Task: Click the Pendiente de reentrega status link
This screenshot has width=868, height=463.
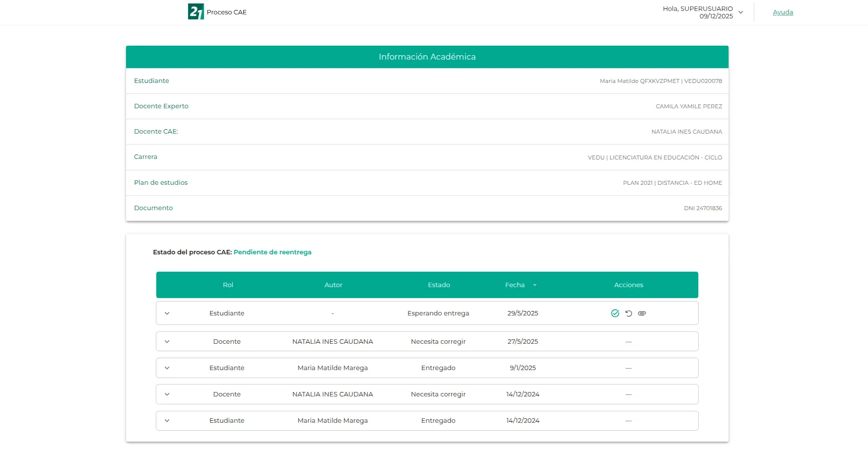Action: click(x=272, y=252)
